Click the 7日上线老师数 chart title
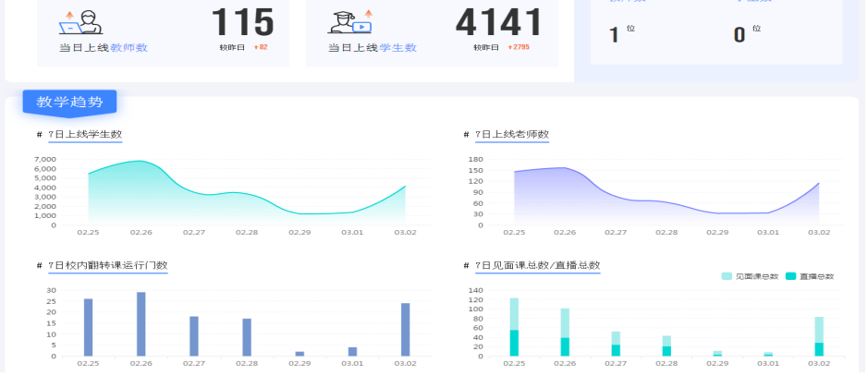 tap(511, 135)
